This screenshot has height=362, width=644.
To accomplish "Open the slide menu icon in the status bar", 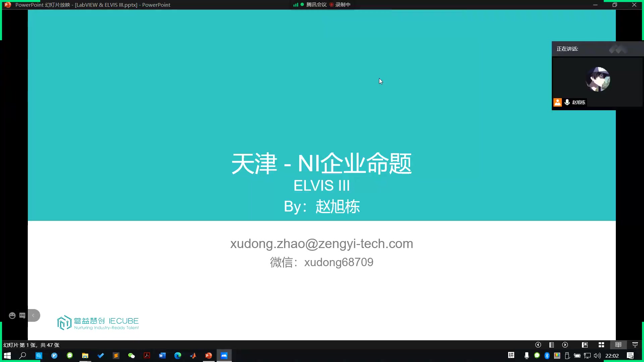I will 551,345.
